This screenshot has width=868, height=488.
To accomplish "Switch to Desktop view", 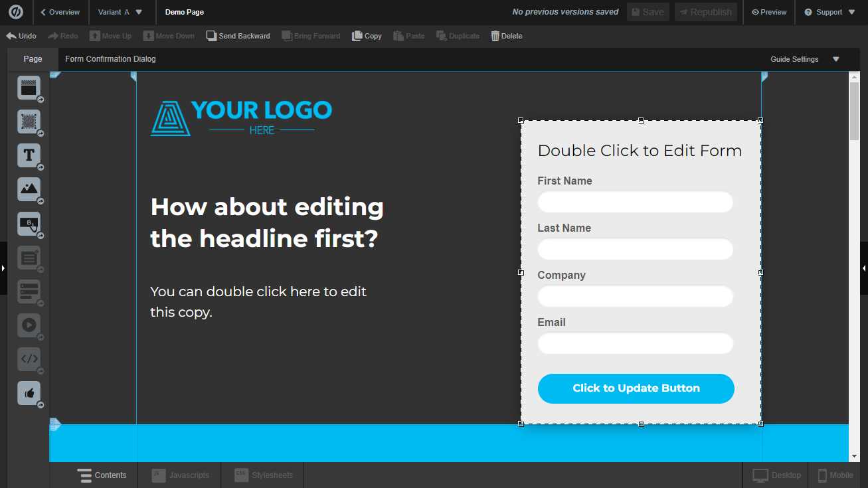I will [x=777, y=475].
